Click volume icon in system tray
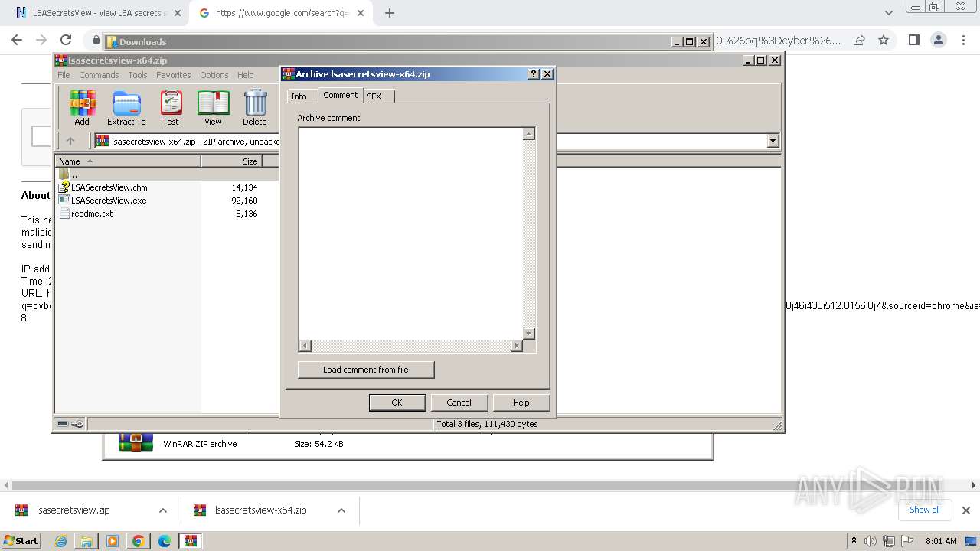This screenshot has width=980, height=551. coord(871,541)
